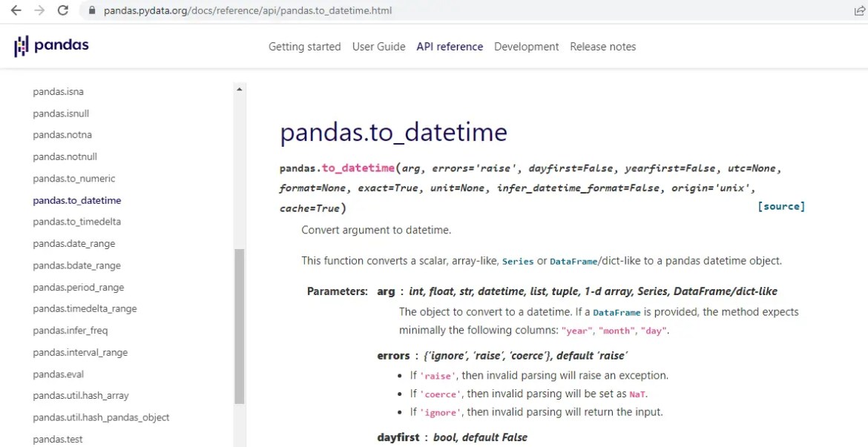
Task: Click the browser forward arrow
Action: point(39,10)
